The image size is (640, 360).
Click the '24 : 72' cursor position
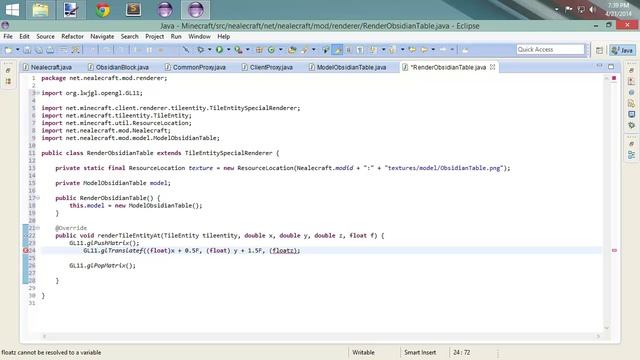(462, 352)
